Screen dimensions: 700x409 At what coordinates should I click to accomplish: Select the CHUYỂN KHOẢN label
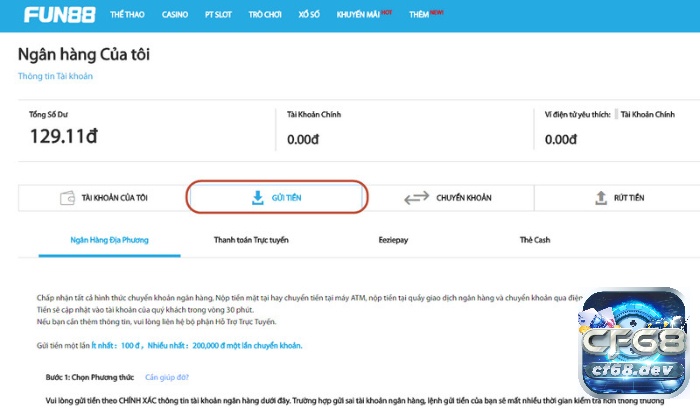point(464,198)
